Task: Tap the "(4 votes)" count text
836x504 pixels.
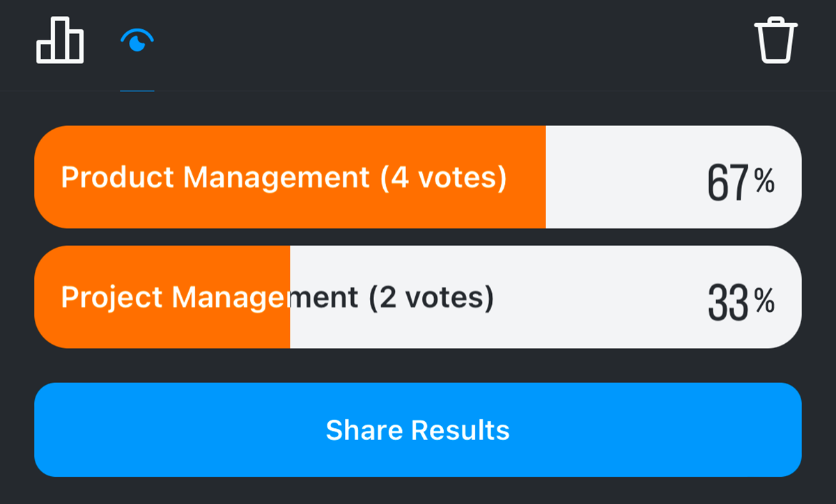Action: (x=443, y=178)
